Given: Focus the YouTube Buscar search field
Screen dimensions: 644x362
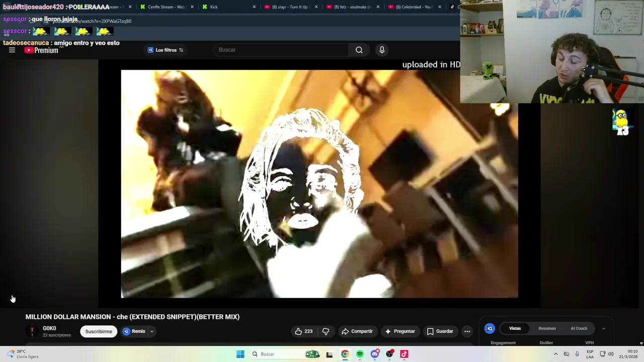Looking at the screenshot, I should click(282, 50).
